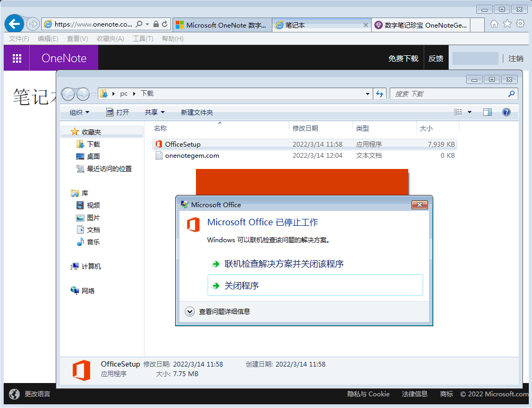Open the 法律信息 footer link
The height and width of the screenshot is (408, 532).
(415, 394)
